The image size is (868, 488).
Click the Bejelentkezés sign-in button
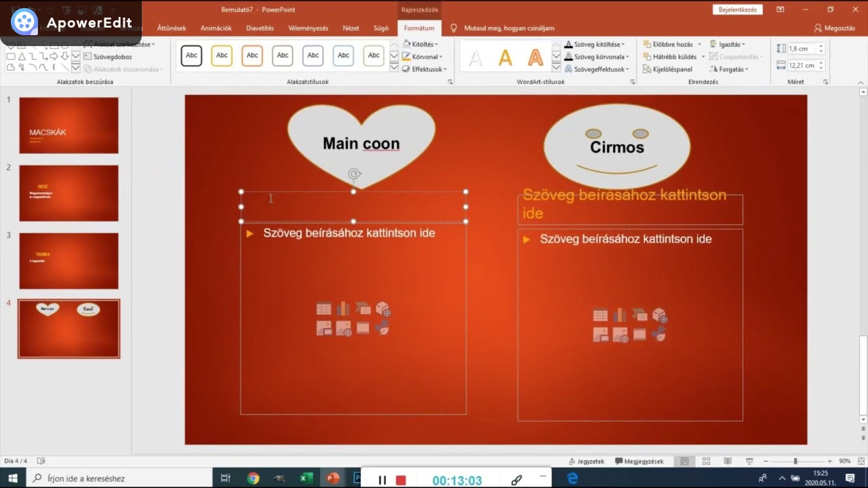tap(738, 9)
